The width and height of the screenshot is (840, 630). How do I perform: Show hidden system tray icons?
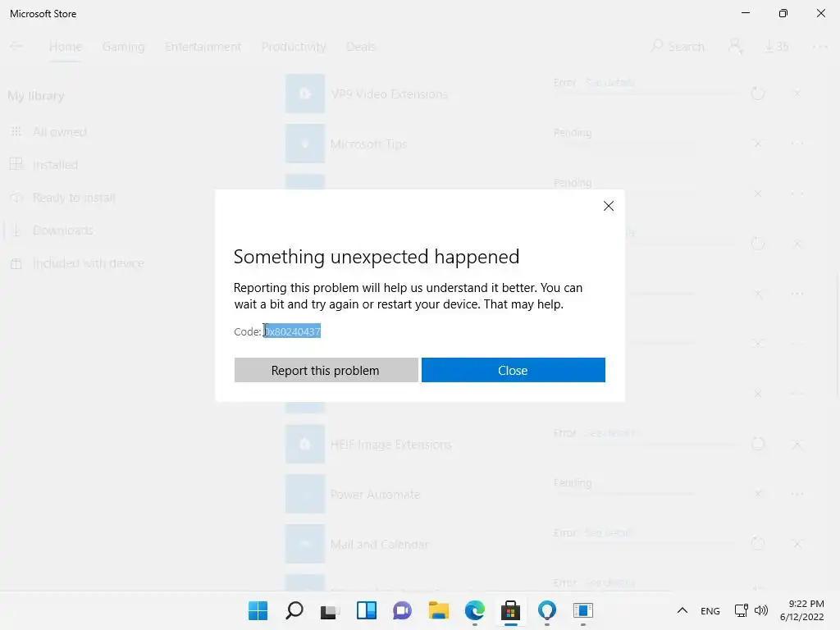coord(682,610)
